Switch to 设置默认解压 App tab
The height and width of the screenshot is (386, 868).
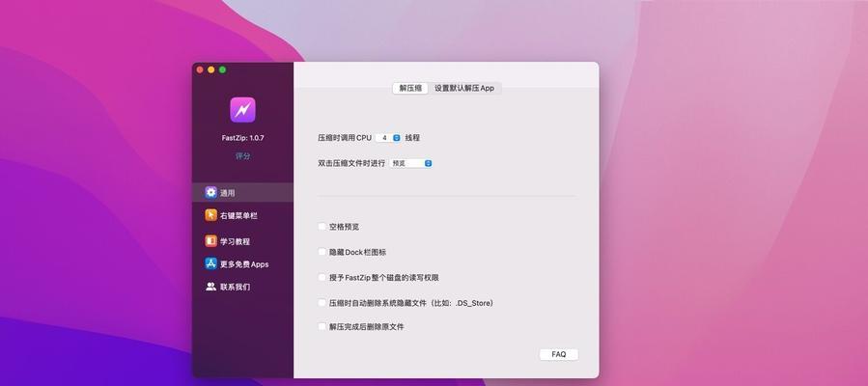(x=464, y=88)
